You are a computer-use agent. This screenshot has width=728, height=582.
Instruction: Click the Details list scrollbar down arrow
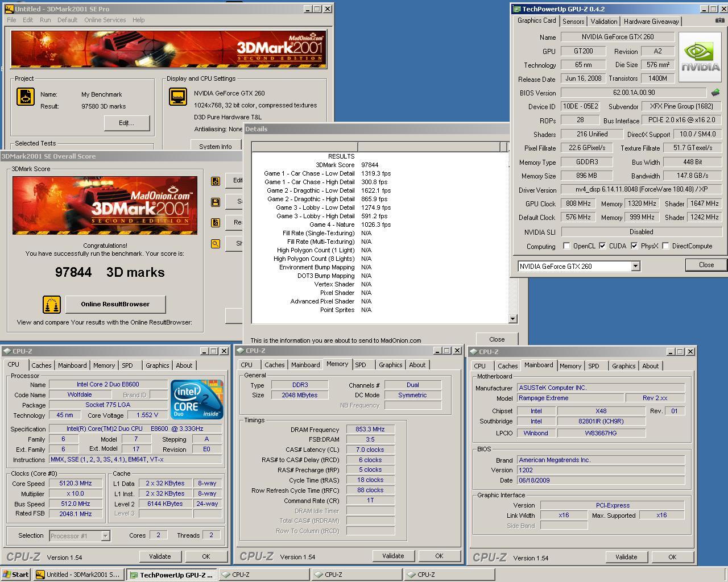[513, 319]
